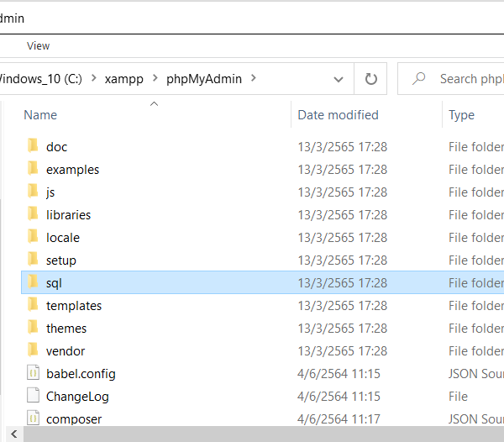
Task: Select the sql folder icon
Action: (x=33, y=282)
